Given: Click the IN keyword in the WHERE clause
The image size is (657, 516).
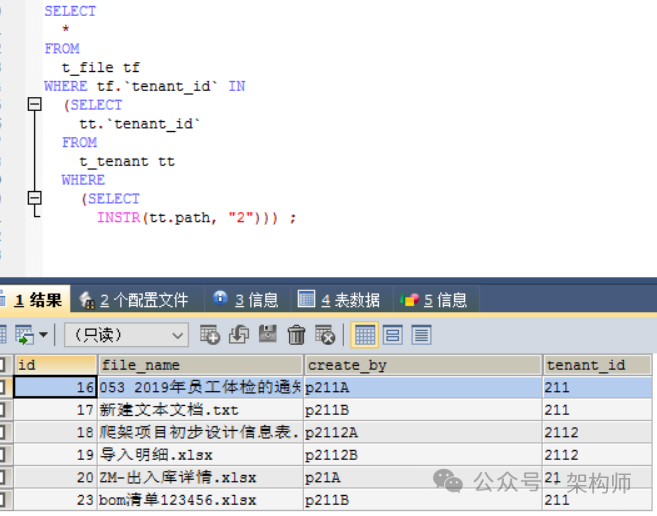Looking at the screenshot, I should 237,86.
